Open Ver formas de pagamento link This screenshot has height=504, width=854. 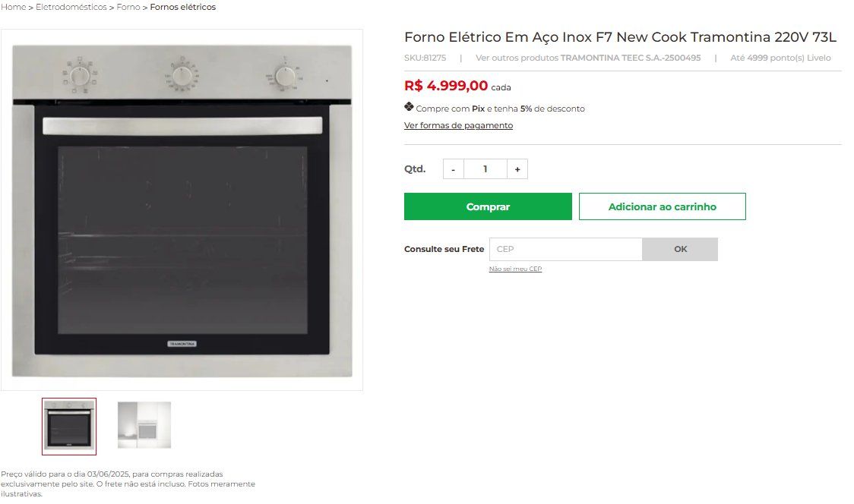(459, 125)
